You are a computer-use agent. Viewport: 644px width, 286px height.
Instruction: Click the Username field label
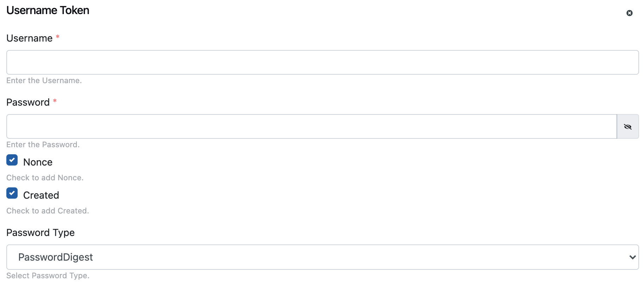tap(30, 38)
